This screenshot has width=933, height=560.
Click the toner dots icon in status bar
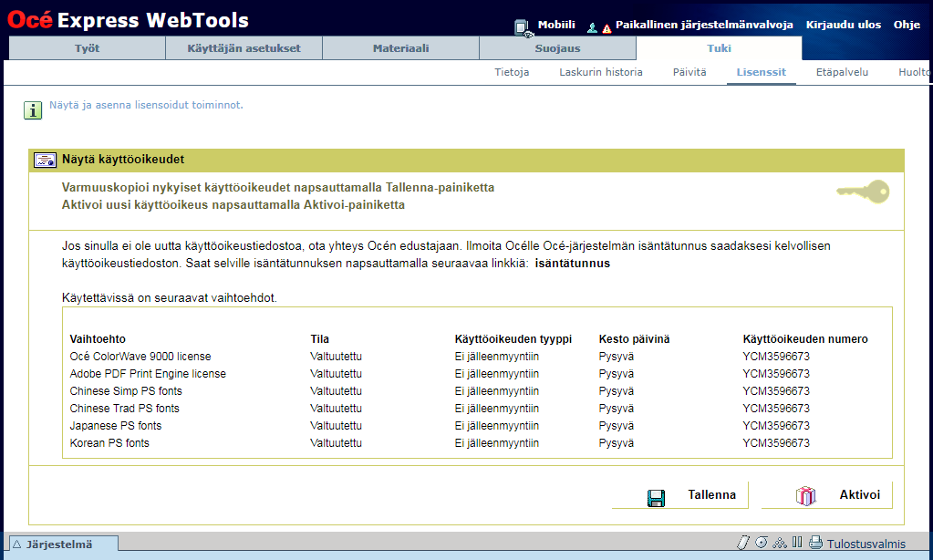(780, 542)
